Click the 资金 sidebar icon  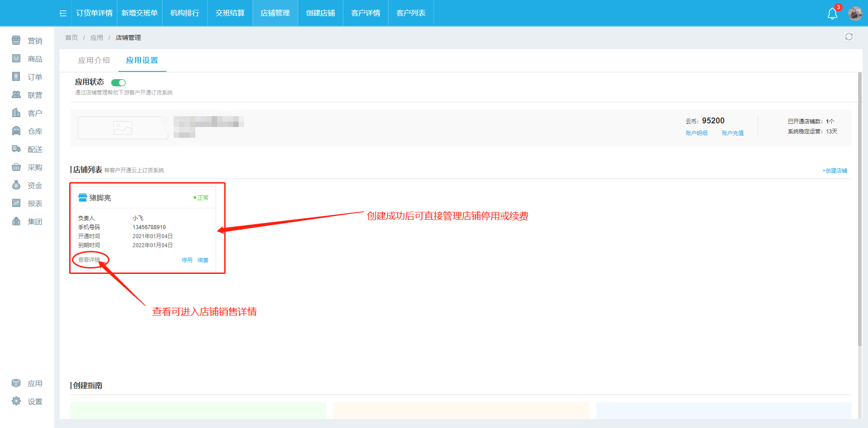(x=16, y=185)
